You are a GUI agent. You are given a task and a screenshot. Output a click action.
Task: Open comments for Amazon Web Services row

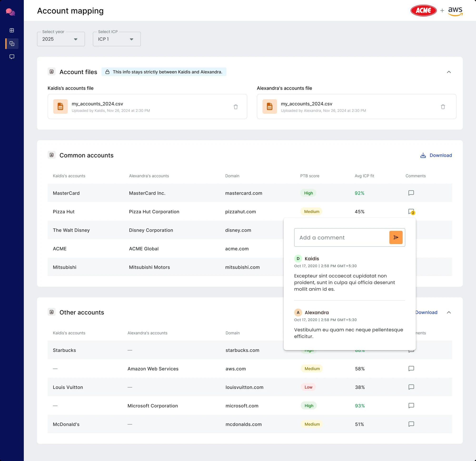point(411,369)
